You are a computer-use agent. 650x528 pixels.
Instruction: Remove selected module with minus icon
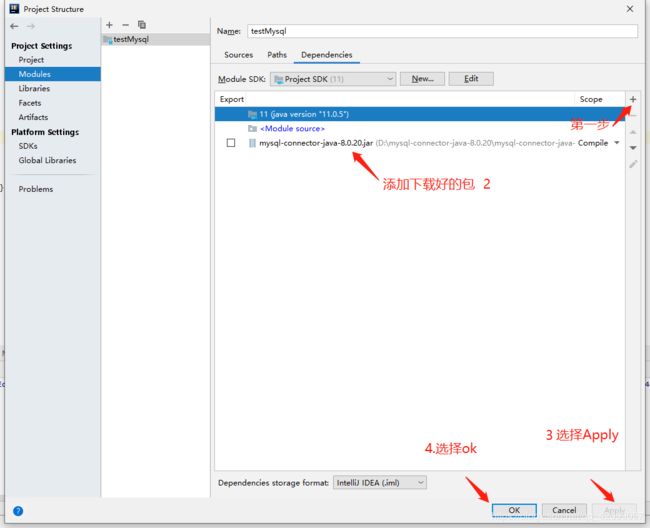pyautogui.click(x=126, y=25)
